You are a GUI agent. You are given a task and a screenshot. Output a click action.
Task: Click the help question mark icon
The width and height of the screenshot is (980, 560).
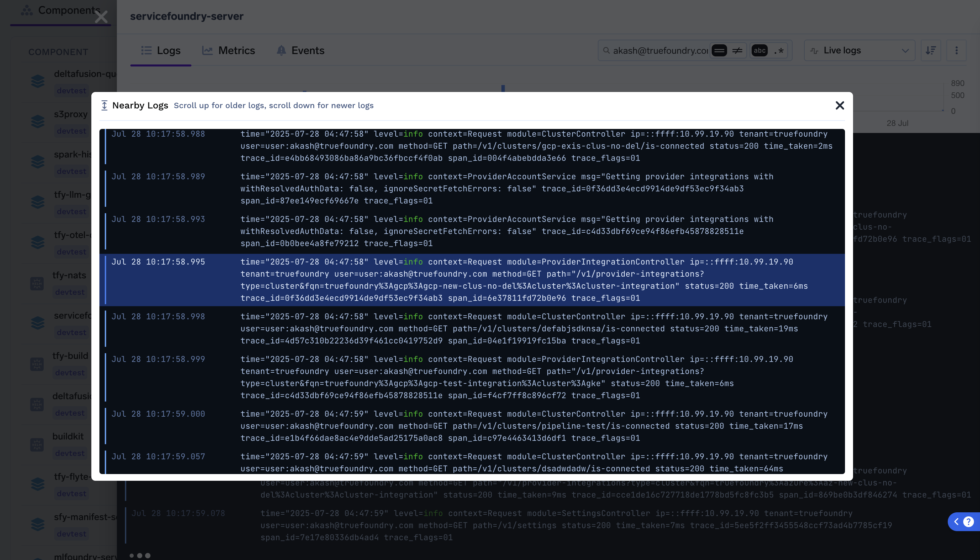pyautogui.click(x=969, y=521)
